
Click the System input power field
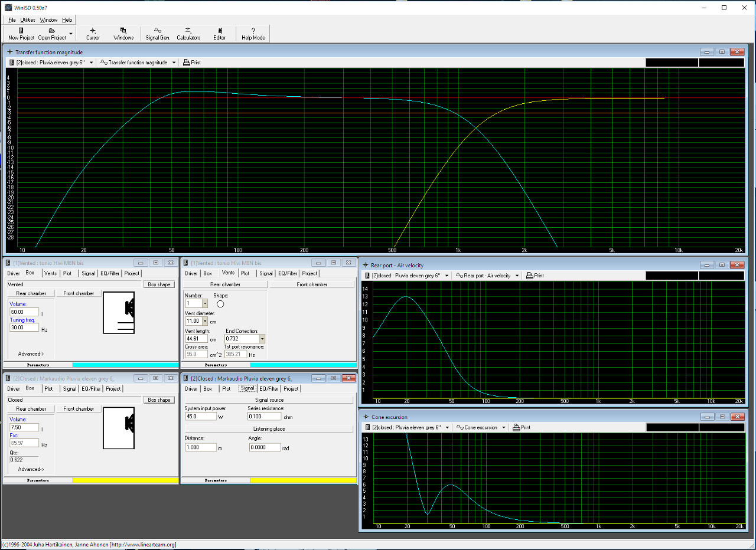pyautogui.click(x=201, y=416)
